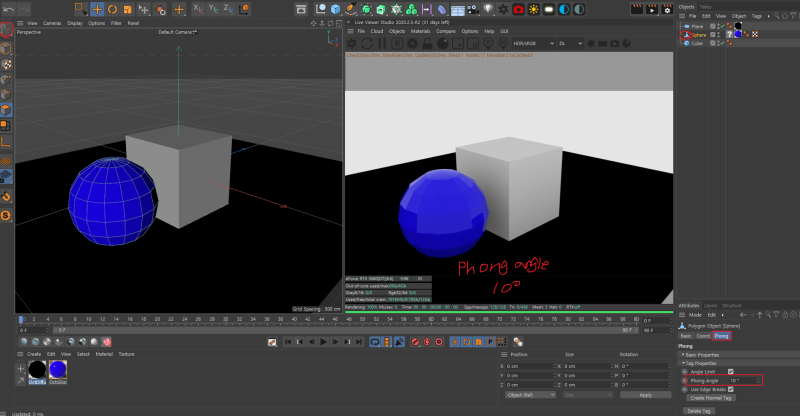Open the Camera object icon
The image size is (800, 416).
tap(473, 9)
